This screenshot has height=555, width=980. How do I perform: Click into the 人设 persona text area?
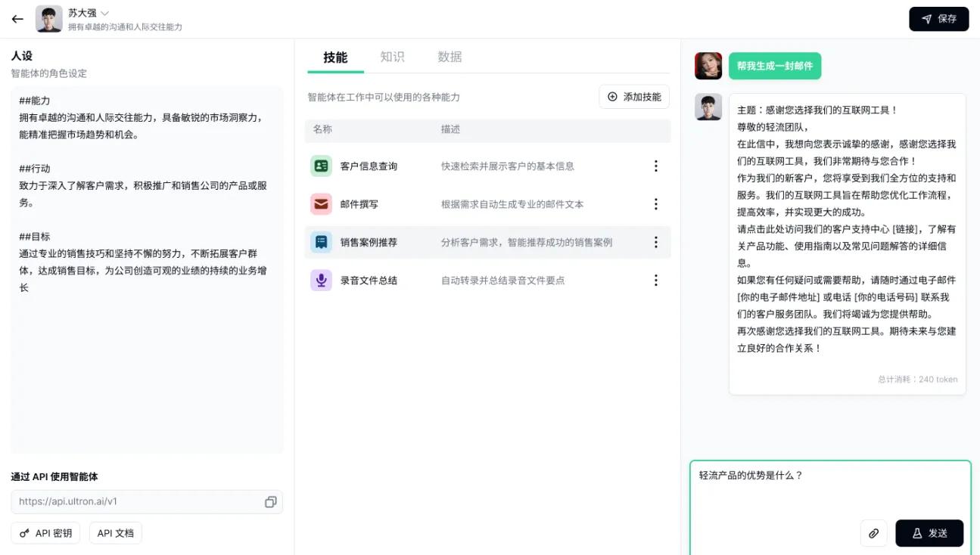click(x=147, y=270)
